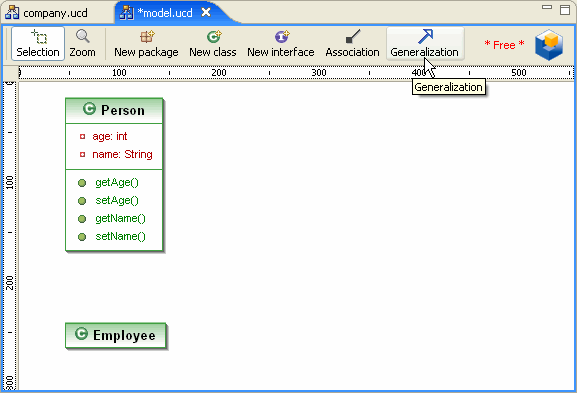Screen dimensions: 577x393
Task: Activate the Association connector tool
Action: [x=352, y=43]
